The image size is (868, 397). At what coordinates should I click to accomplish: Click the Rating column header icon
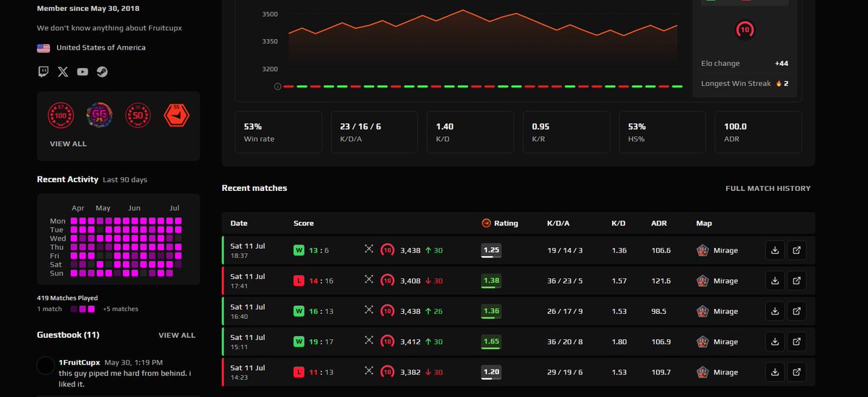(x=486, y=223)
